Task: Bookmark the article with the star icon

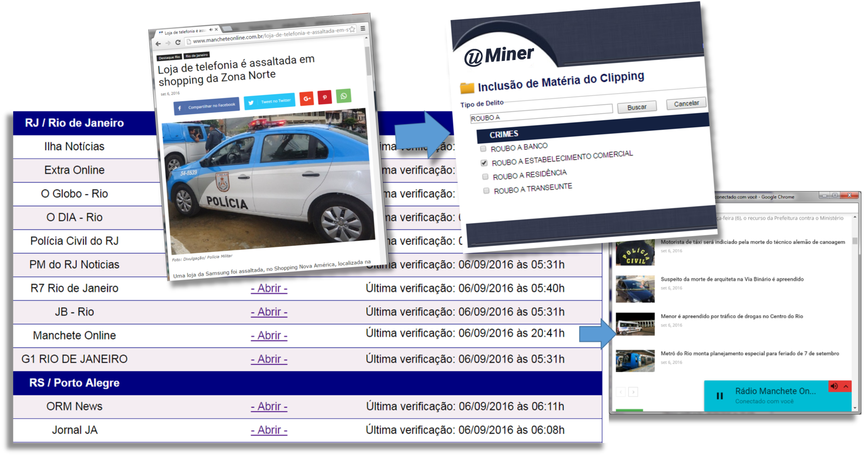Action: pos(351,29)
